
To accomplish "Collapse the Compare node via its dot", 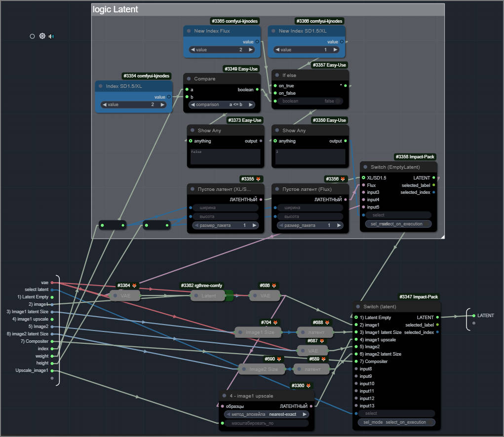I will point(189,79).
